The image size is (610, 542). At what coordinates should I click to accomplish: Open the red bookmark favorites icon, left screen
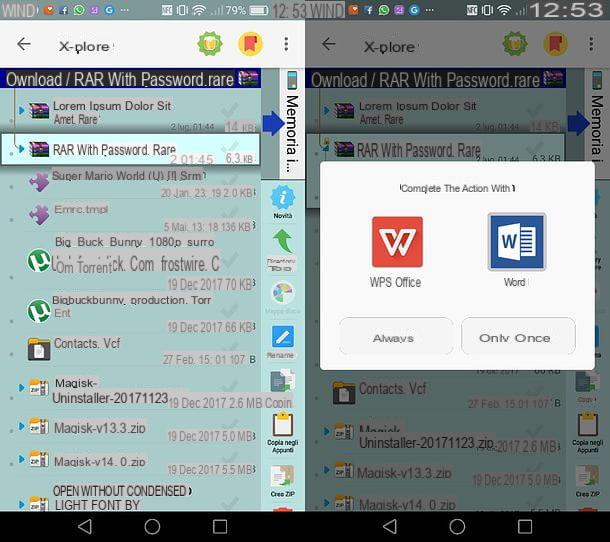(x=250, y=44)
